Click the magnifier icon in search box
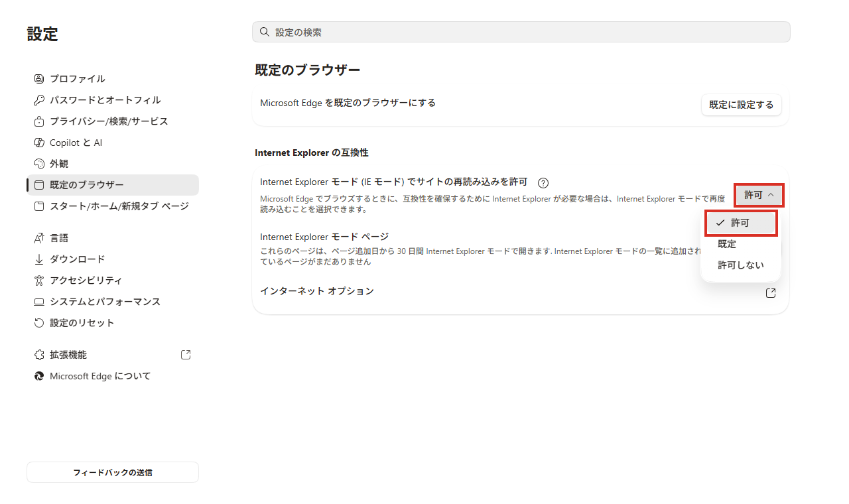 pos(264,32)
